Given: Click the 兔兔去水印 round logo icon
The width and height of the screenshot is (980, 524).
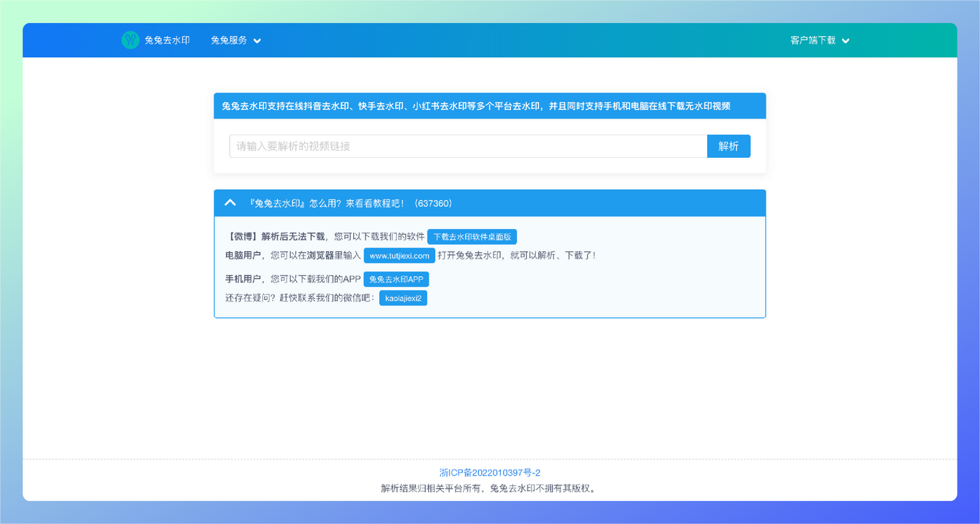Looking at the screenshot, I should (x=131, y=40).
